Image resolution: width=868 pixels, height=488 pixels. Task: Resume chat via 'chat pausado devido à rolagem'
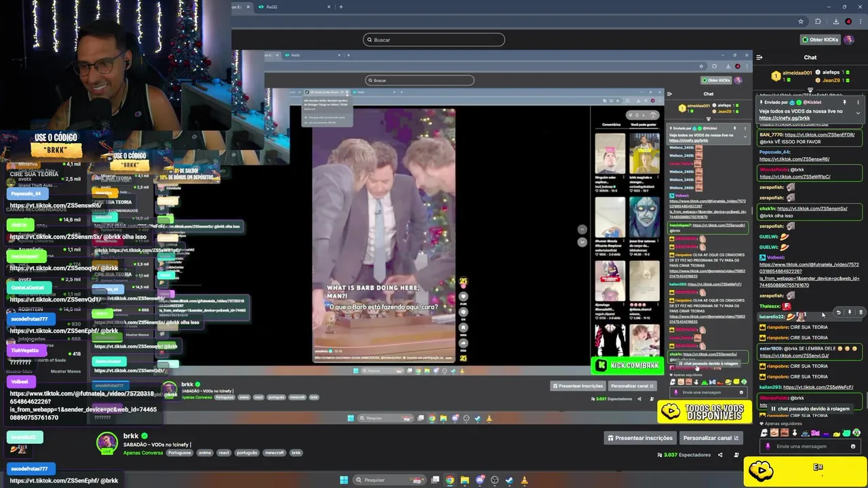[810, 409]
